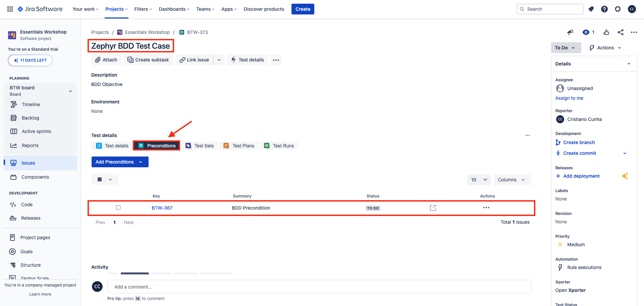The image size is (644, 306).
Task: Open the app switcher grid icon
Action: pyautogui.click(x=10, y=9)
